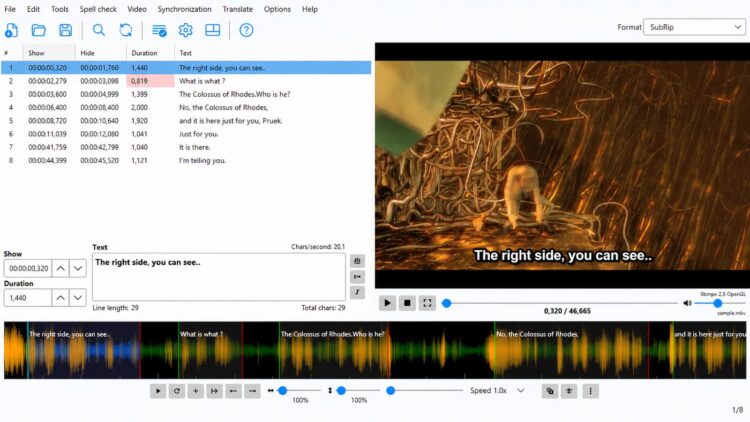Select row 'It is there.'
This screenshot has width=750, height=422.
[x=186, y=147]
